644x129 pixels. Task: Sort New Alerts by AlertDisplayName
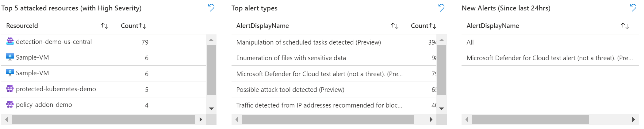click(x=625, y=26)
